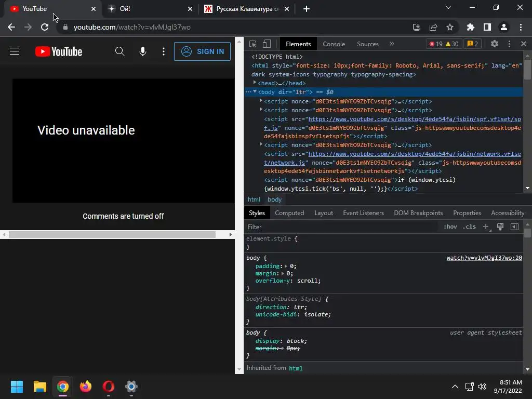Viewport: 532px width, 399px height.
Task: Open Properties sidebar tab
Action: [x=467, y=212]
